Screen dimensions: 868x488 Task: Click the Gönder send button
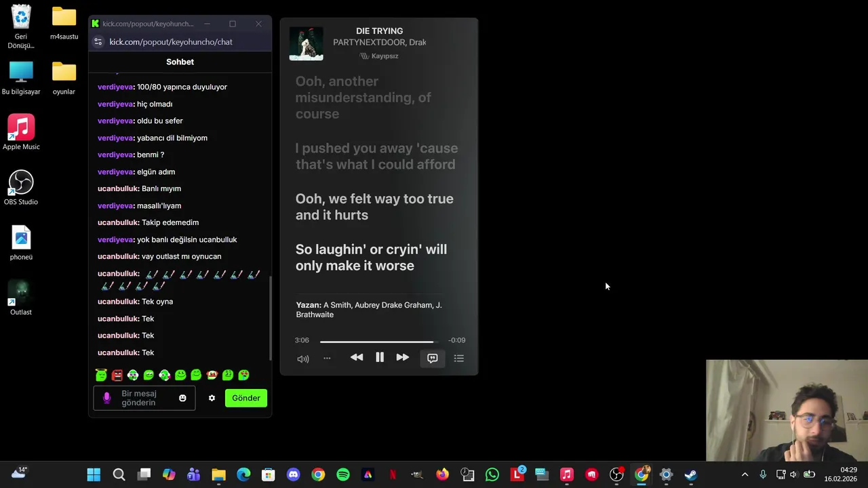pos(246,398)
